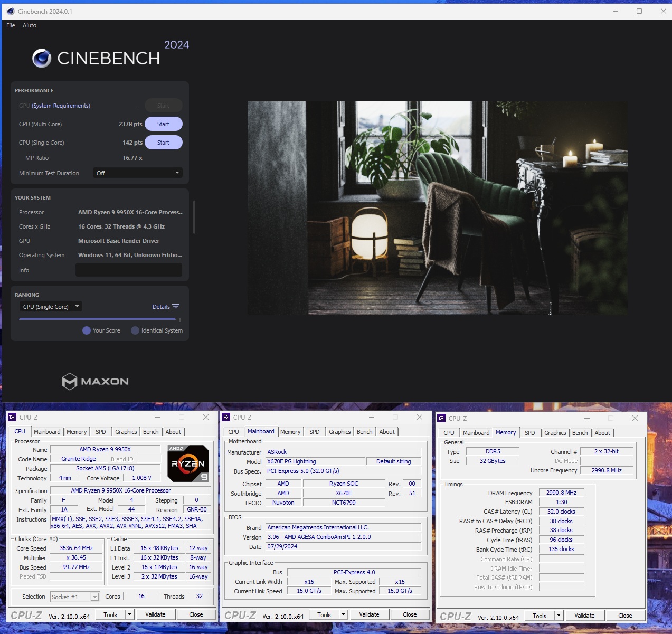Click CPU-Z CPU window title icon

click(x=12, y=417)
